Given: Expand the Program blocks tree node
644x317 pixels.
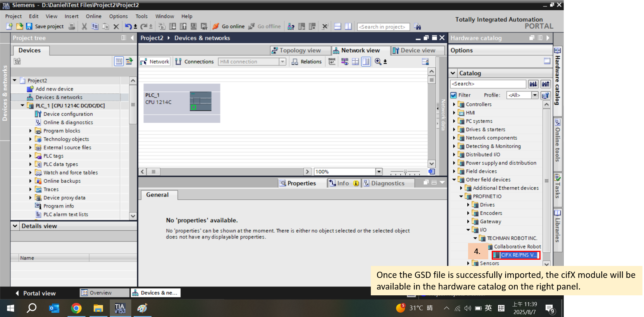Looking at the screenshot, I should (30, 131).
